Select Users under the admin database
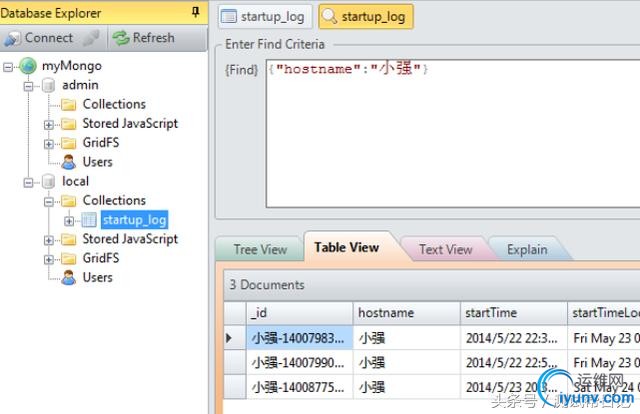 (98, 162)
